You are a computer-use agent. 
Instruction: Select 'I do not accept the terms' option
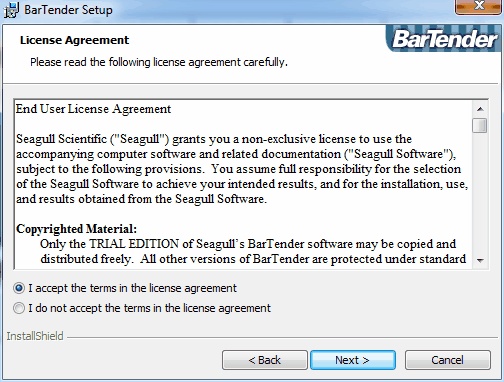point(19,308)
